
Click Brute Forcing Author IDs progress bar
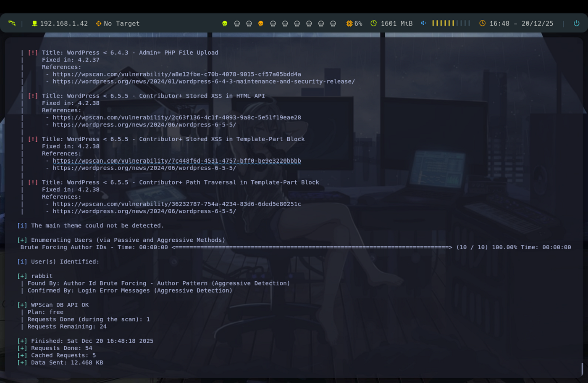(x=312, y=248)
